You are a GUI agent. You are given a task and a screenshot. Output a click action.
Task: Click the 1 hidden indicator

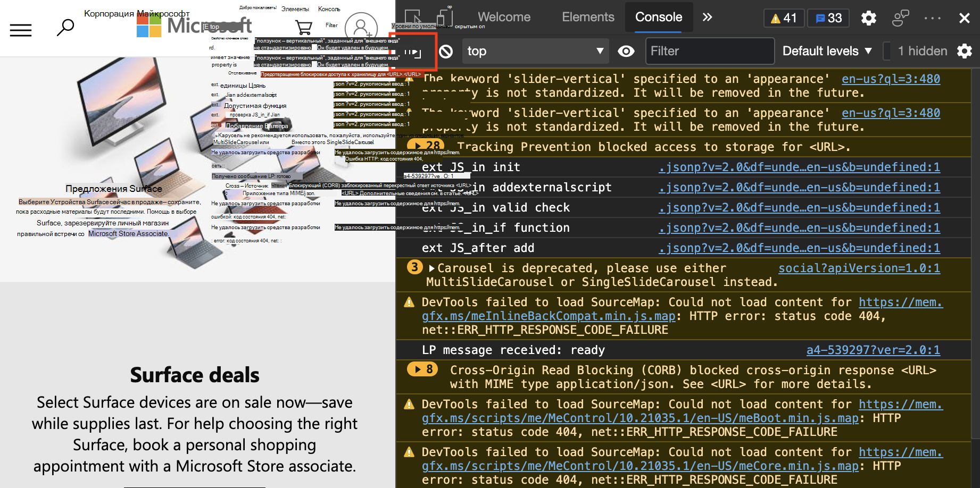(923, 51)
